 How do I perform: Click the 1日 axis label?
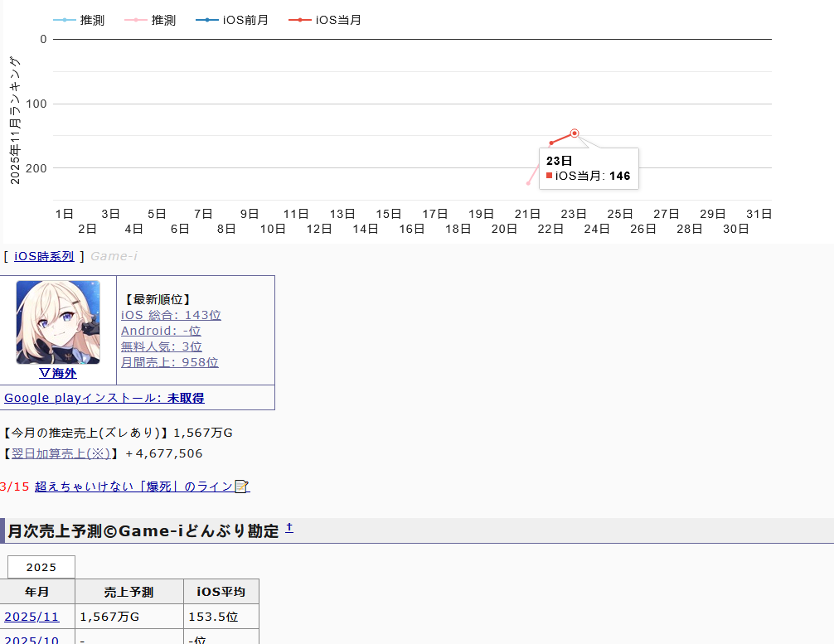click(x=65, y=214)
